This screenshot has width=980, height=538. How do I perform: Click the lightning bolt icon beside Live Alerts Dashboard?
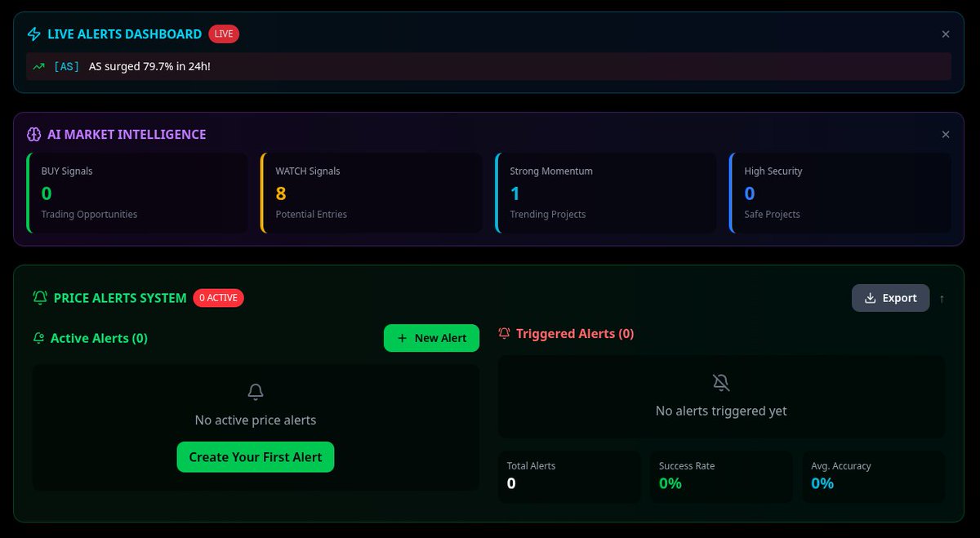coord(33,34)
